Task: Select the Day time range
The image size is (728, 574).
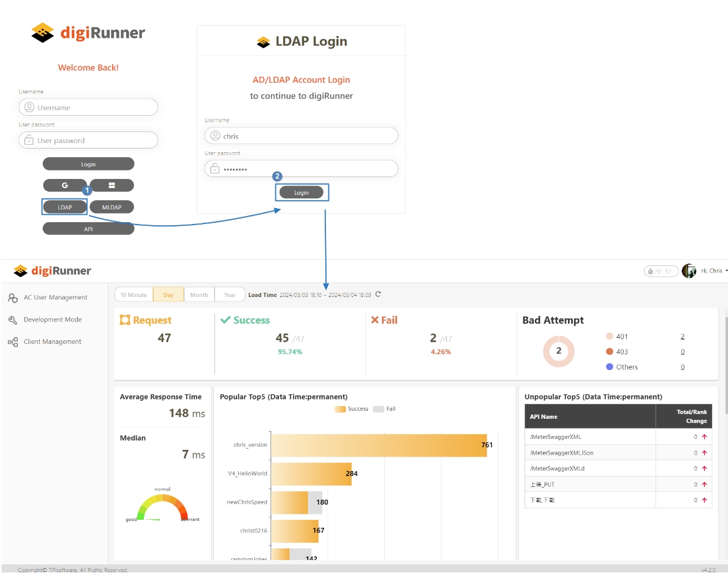Action: click(x=168, y=295)
